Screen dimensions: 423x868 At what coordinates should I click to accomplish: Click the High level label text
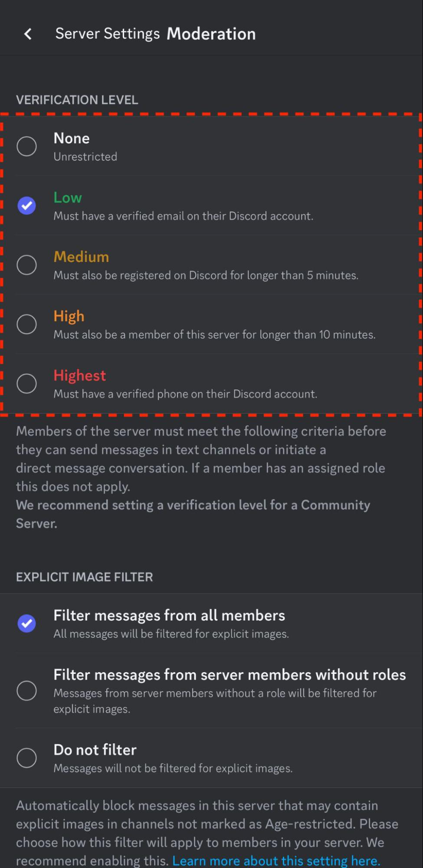click(x=69, y=317)
